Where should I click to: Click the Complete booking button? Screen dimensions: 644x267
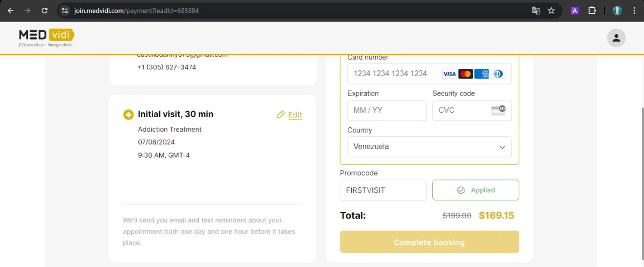429,242
